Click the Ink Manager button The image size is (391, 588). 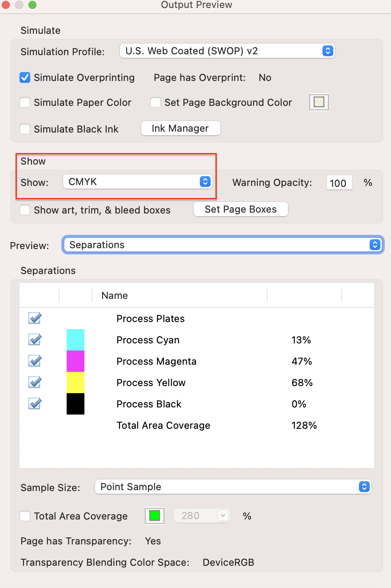coord(180,129)
